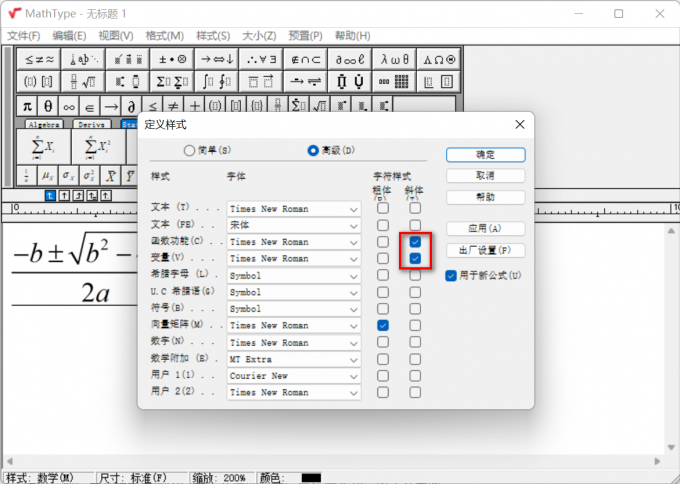Screen dimensions: 680x484
Task: Toggle the 用于新公式(U) checkbox
Action: tap(451, 275)
